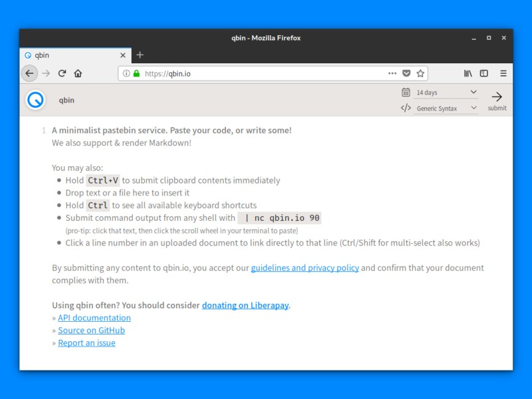Click the 'Click a line number in an uploaded document' line
The image size is (532, 399).
click(273, 243)
